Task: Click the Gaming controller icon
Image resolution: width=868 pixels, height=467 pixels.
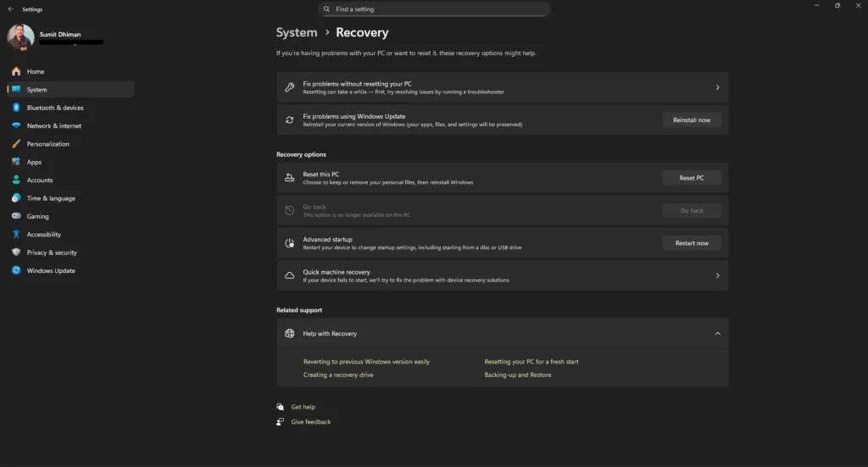Action: click(16, 216)
